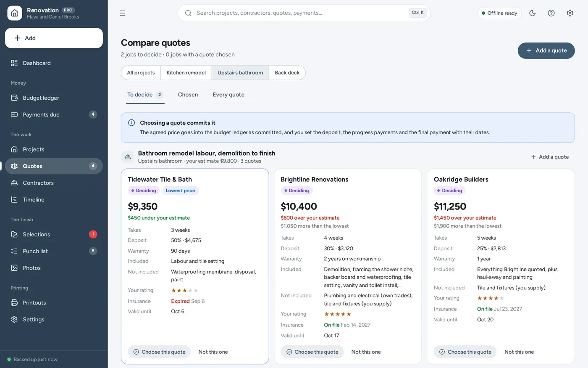This screenshot has width=588, height=368.
Task: Switch to the Every quote tab
Action: [228, 95]
